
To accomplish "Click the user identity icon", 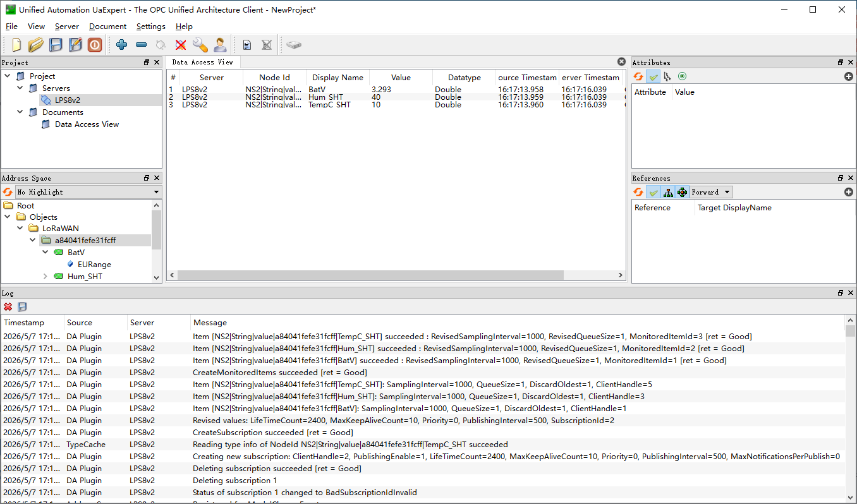I will click(220, 45).
